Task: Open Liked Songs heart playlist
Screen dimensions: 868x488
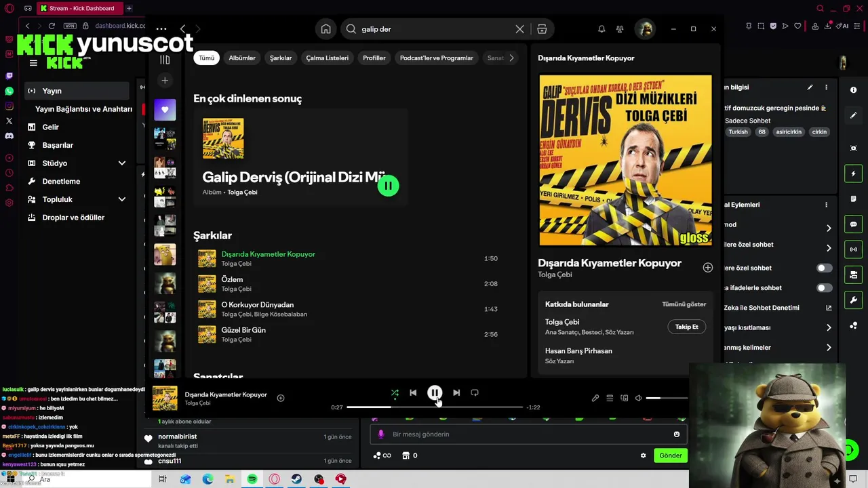Action: 165,110
